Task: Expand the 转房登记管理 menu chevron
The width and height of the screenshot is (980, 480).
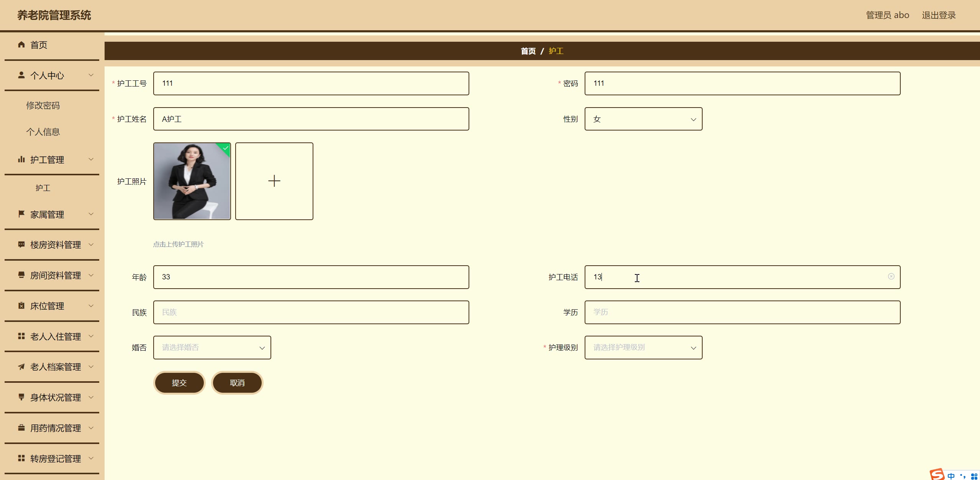Action: point(91,458)
